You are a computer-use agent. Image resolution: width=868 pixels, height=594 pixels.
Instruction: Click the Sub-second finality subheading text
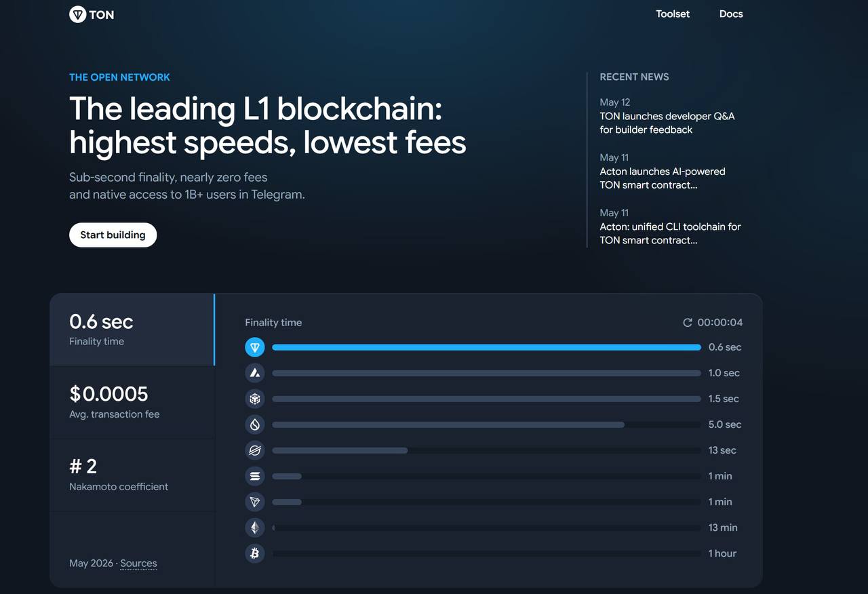tap(187, 186)
